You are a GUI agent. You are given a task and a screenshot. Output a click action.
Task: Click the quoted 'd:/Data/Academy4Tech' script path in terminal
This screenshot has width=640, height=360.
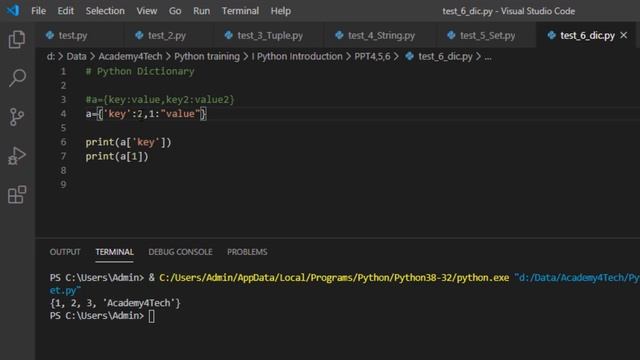coord(576,278)
